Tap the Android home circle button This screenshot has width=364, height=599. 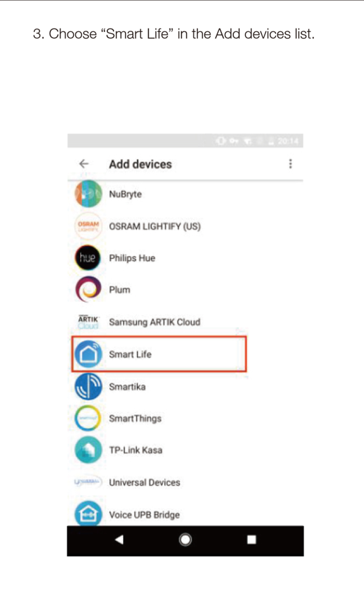[x=185, y=540]
